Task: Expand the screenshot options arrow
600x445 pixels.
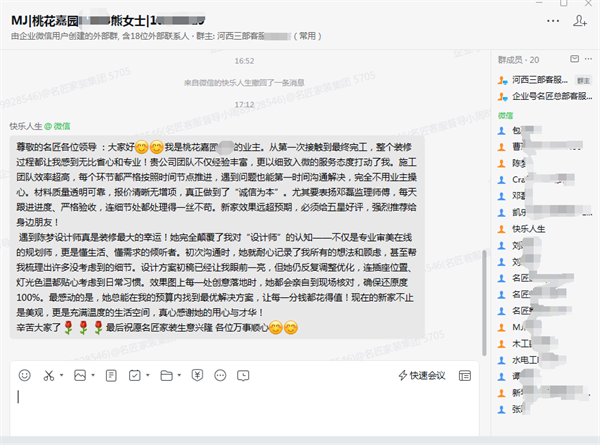Action: tap(62, 375)
